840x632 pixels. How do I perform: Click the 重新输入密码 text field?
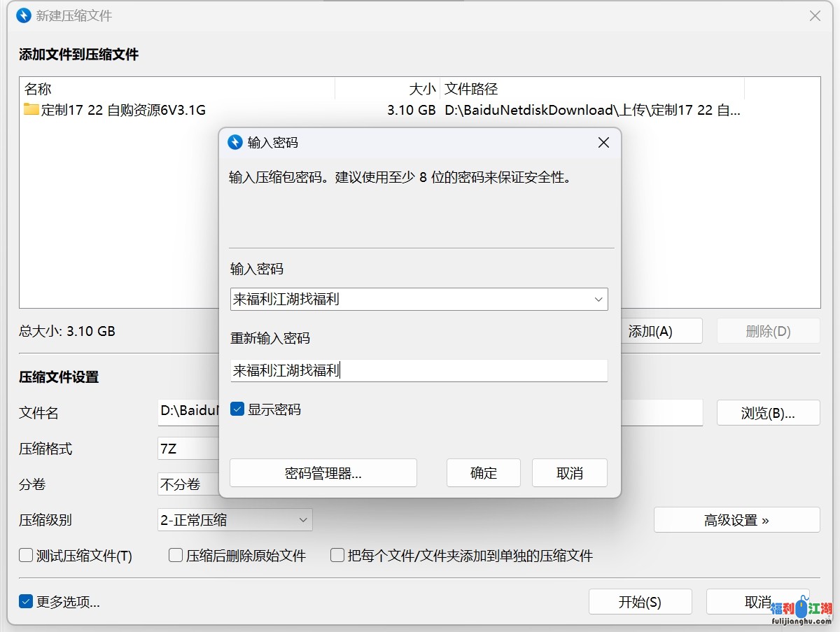[x=419, y=371]
